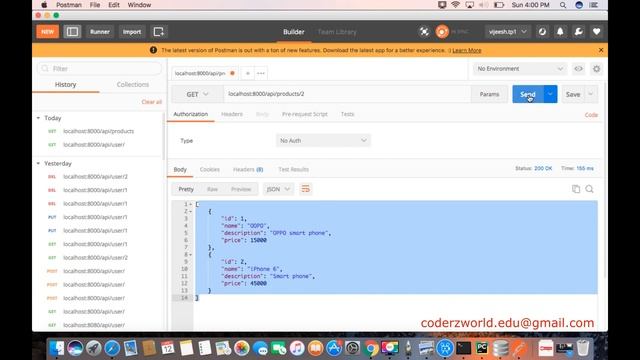Open manage environments gear icon
Image resolution: width=640 pixels, height=360 pixels.
596,69
